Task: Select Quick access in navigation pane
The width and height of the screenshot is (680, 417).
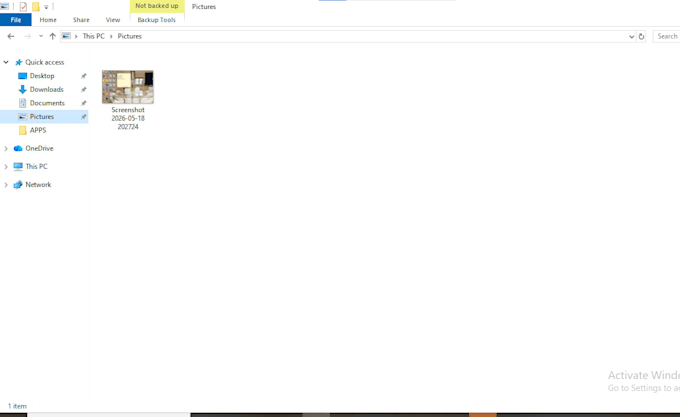Action: coord(44,62)
